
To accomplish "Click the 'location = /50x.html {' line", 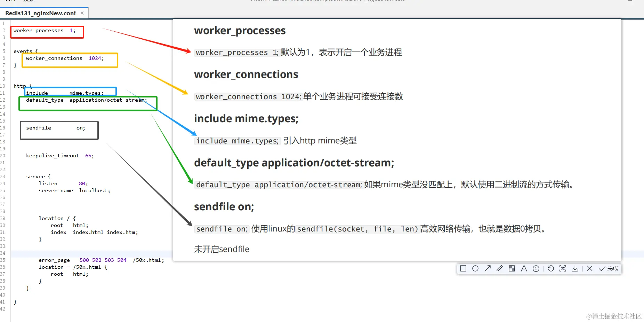I will [x=73, y=267].
